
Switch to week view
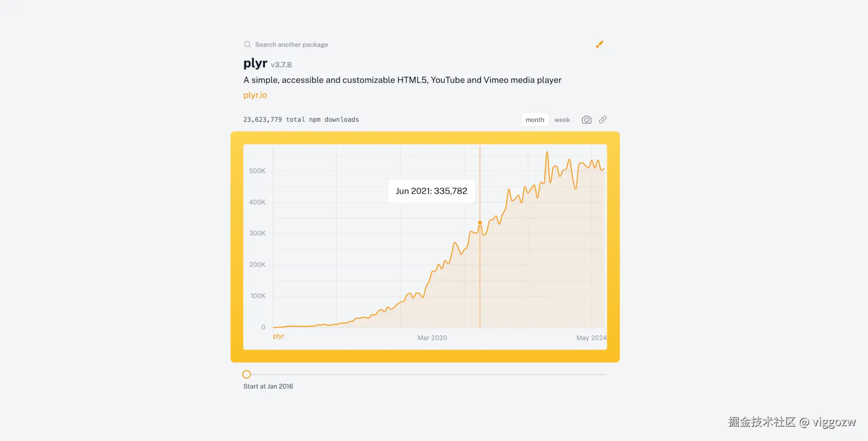pyautogui.click(x=562, y=120)
